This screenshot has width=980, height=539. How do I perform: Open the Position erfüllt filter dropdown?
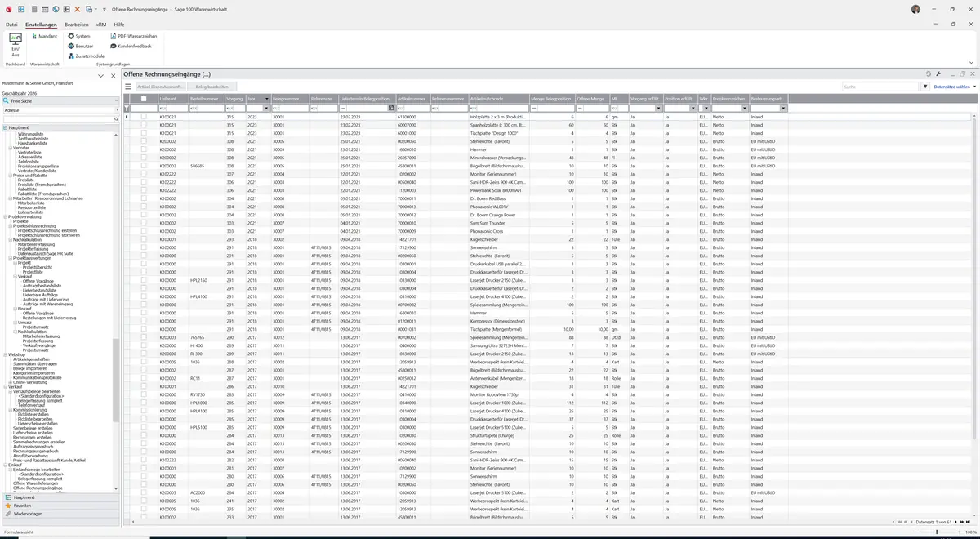pyautogui.click(x=694, y=108)
